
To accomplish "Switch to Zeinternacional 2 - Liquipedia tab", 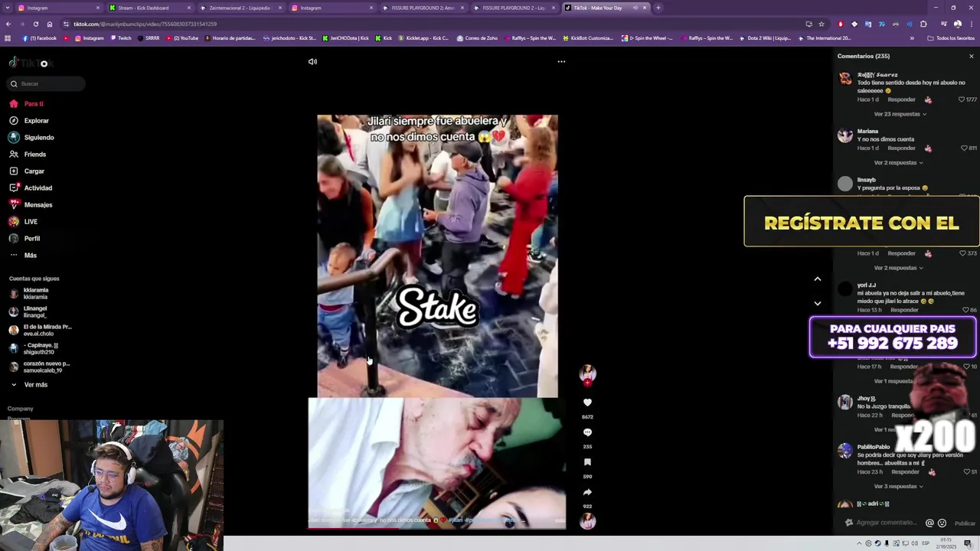I will click(x=240, y=8).
